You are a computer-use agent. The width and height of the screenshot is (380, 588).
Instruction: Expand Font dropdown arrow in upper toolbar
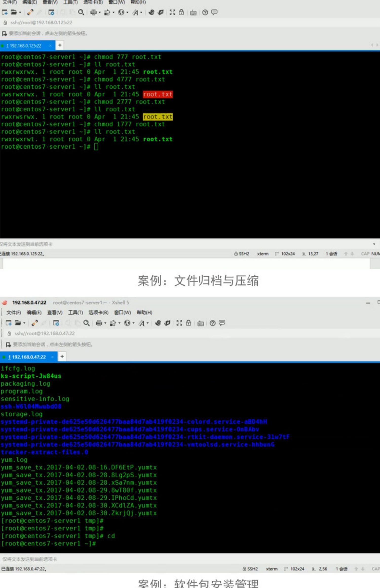point(141,12)
